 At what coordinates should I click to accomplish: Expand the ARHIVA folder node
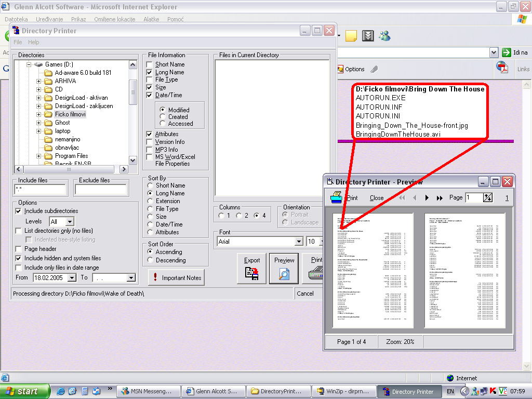coord(38,81)
